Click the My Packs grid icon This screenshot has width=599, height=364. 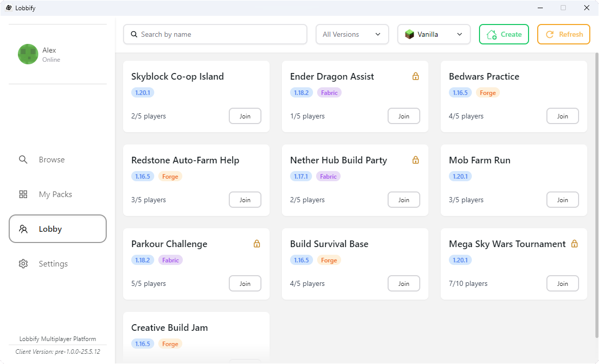tap(23, 195)
